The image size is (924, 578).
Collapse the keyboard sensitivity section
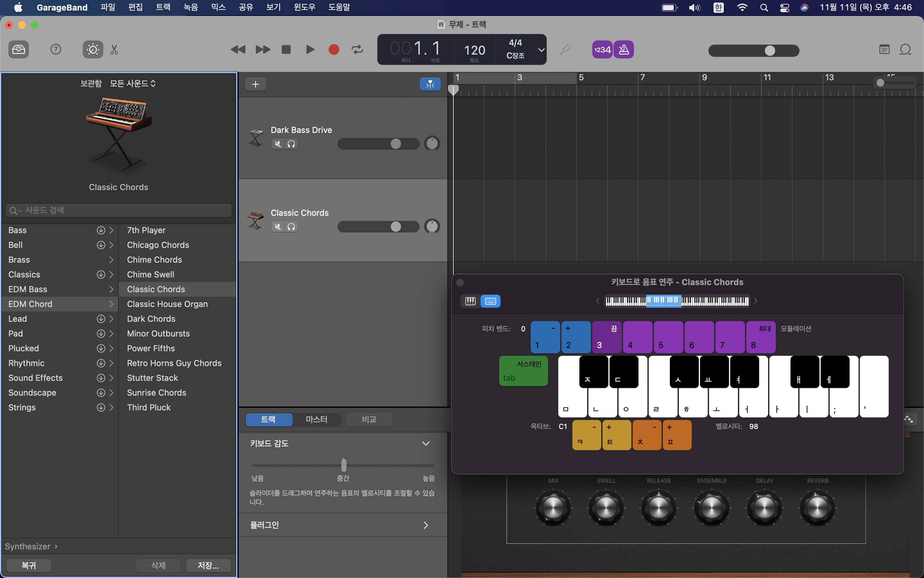425,443
